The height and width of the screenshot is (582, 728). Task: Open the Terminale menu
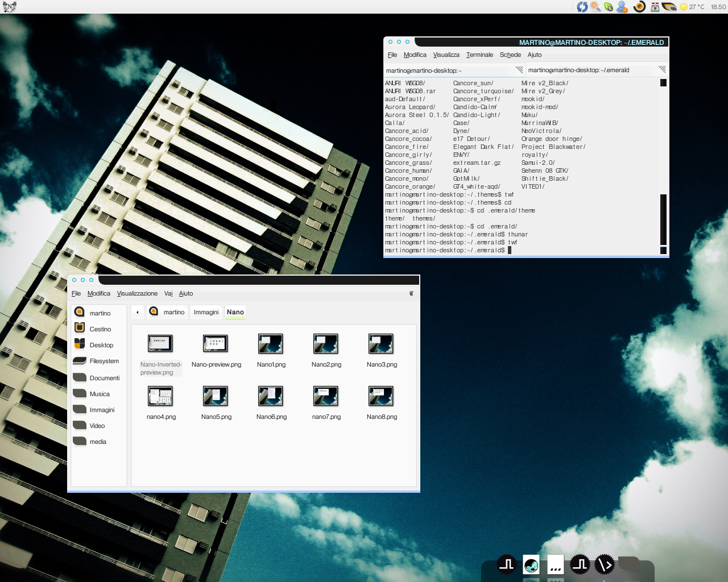pos(479,55)
